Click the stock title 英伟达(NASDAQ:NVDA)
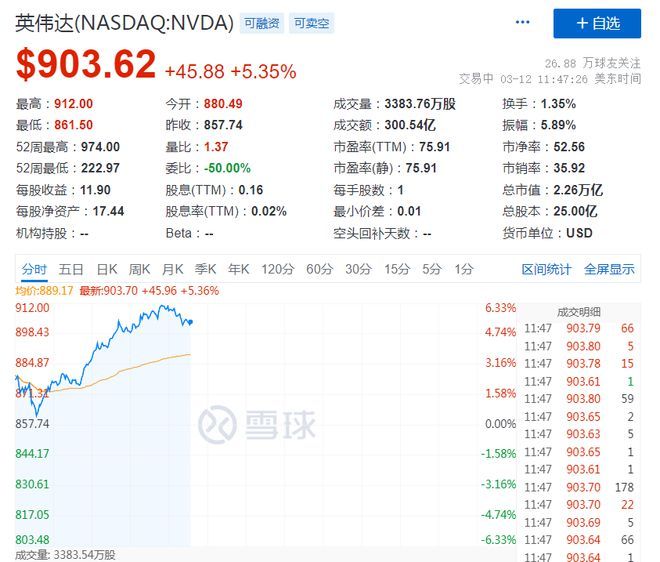Screen dimensions: 660x562 (124, 23)
